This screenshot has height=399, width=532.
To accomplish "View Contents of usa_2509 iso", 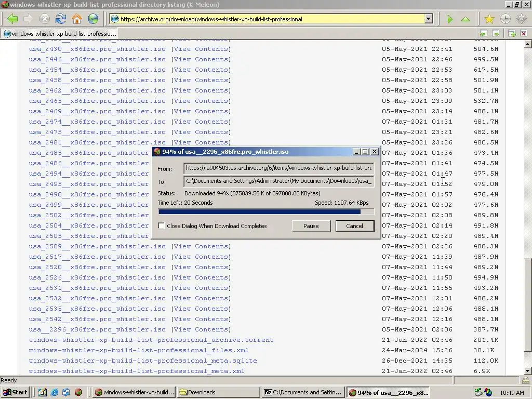I will (201, 246).
